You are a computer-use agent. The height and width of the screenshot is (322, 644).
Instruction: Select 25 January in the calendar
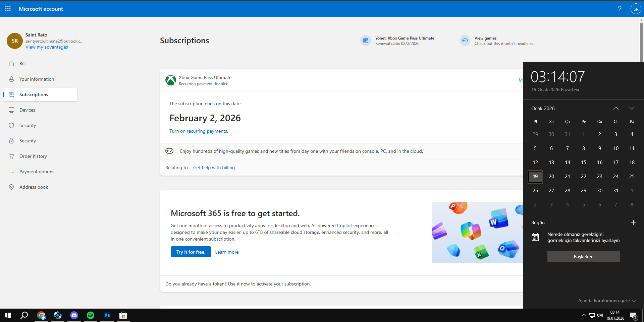point(632,177)
